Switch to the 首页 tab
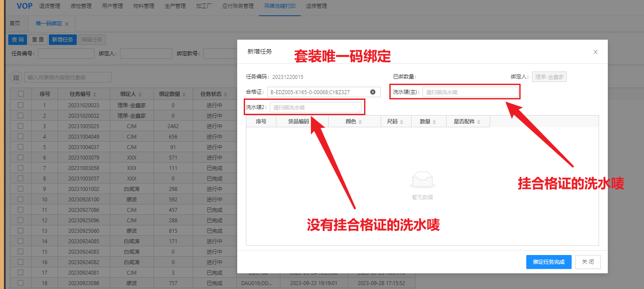This screenshot has height=289, width=644. (x=15, y=24)
